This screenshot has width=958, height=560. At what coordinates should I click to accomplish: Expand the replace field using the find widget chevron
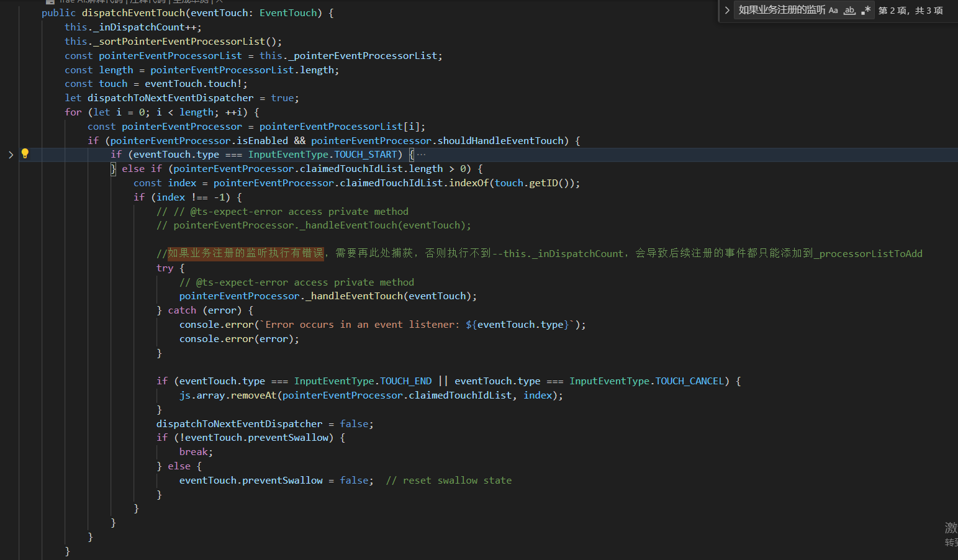tap(726, 10)
